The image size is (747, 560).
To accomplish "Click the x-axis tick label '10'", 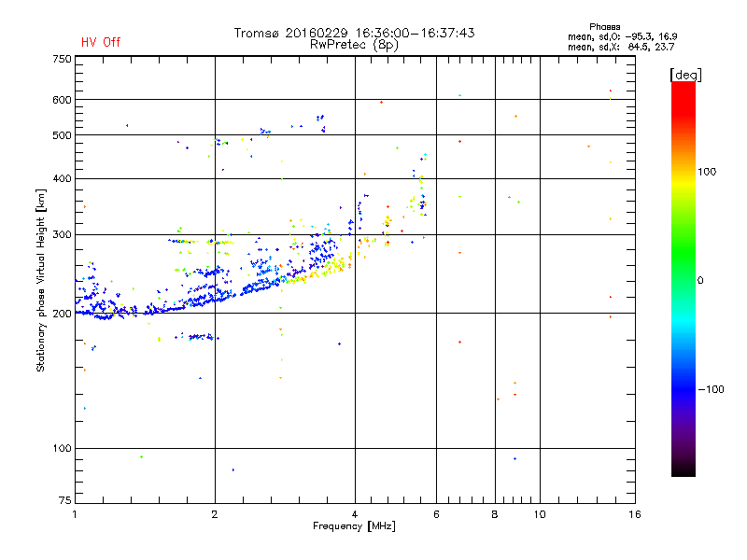I will click(x=540, y=514).
